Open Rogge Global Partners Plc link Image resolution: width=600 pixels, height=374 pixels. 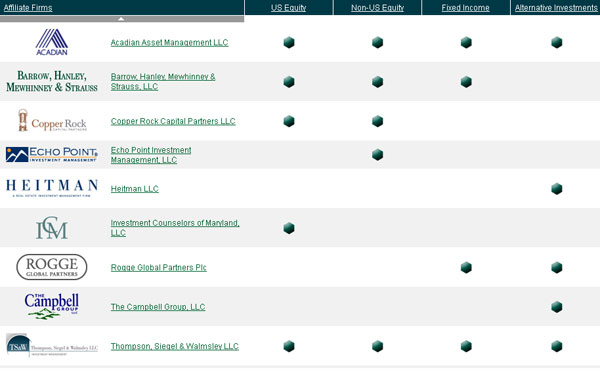158,267
